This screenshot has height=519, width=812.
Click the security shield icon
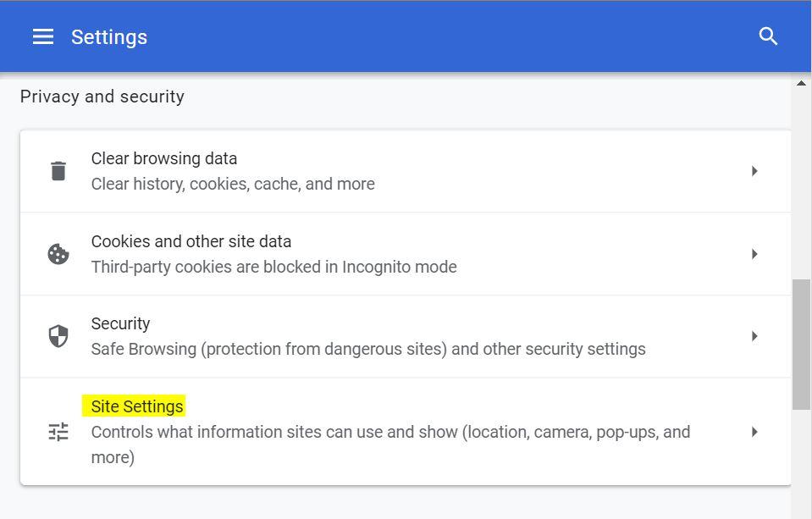tap(58, 336)
